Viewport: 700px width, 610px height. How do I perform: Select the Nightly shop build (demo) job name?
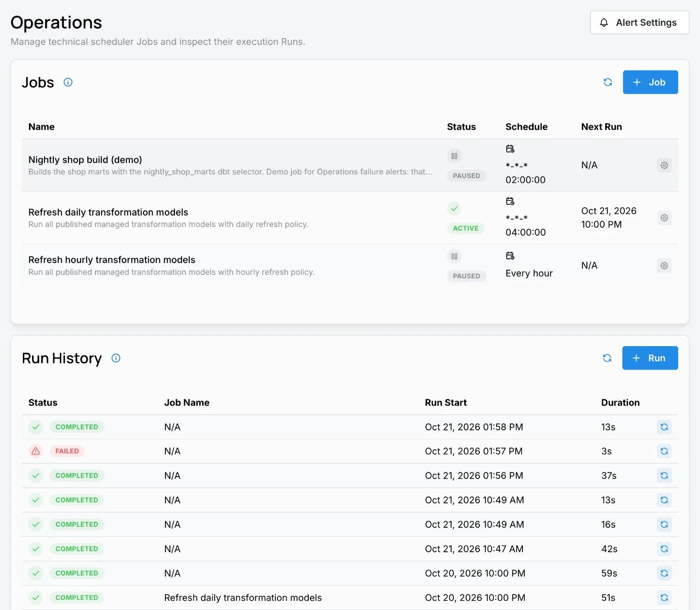(85, 160)
